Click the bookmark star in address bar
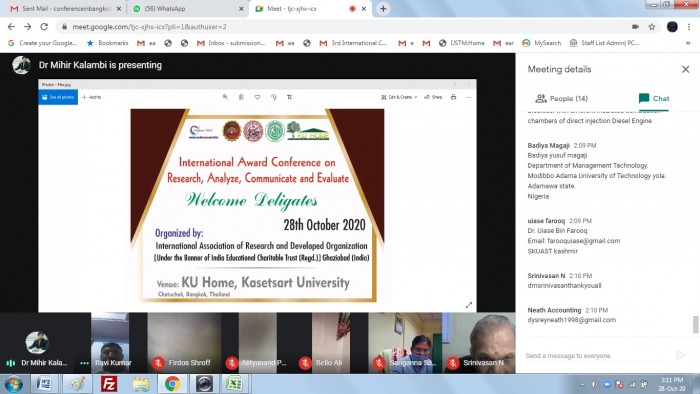700x394 pixels. tap(652, 27)
